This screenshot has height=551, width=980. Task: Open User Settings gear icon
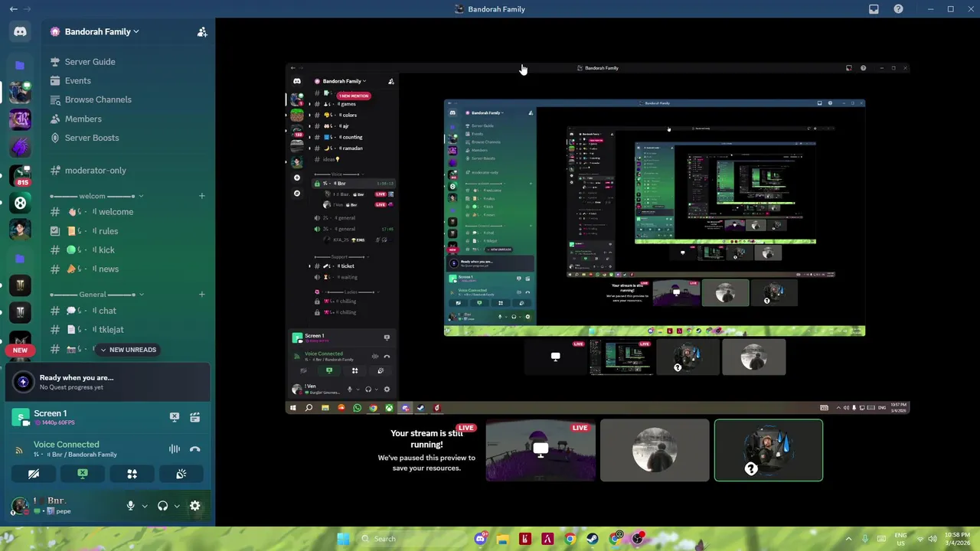[x=195, y=506]
